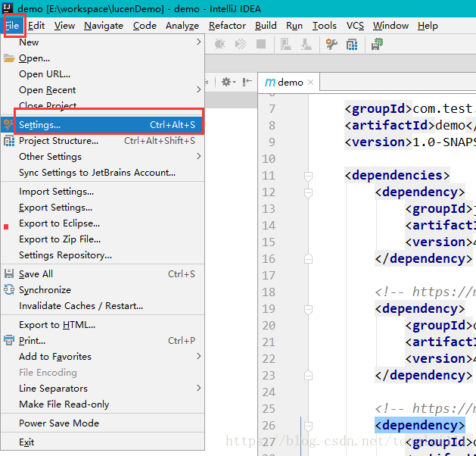This screenshot has height=456, width=476.
Task: Open the Analyze menu
Action: pos(182,26)
